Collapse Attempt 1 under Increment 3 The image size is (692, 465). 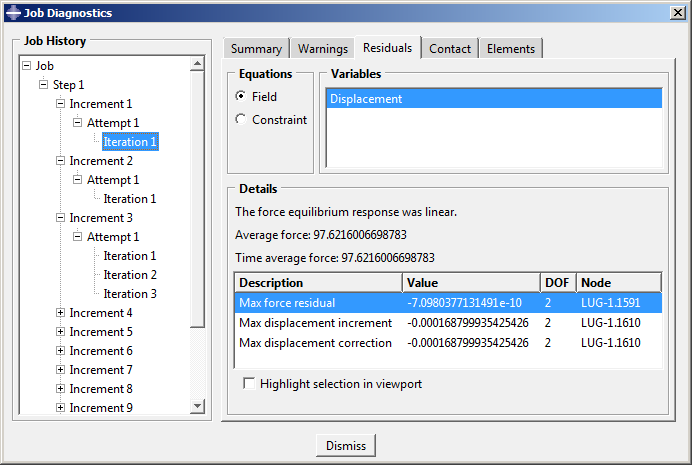coord(78,237)
